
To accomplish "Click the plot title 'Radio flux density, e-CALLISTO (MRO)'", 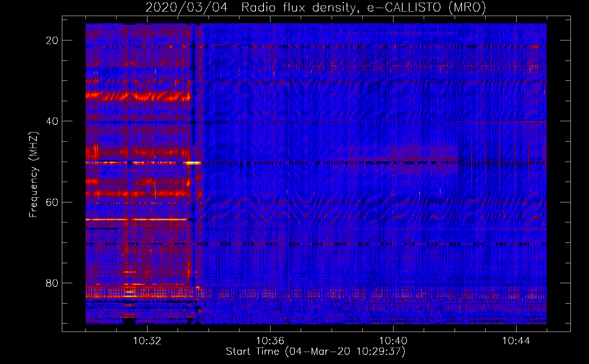I will pos(364,7).
